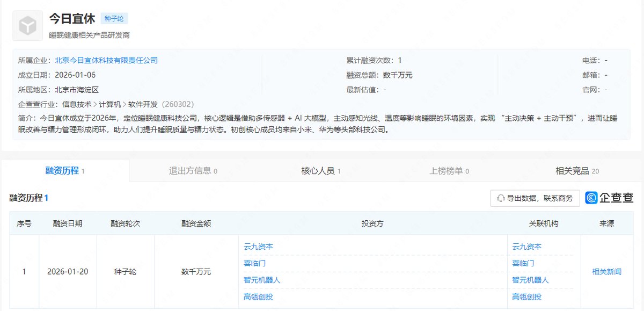Click the Qichacha brand logo
The width and height of the screenshot is (644, 311).
tap(609, 198)
